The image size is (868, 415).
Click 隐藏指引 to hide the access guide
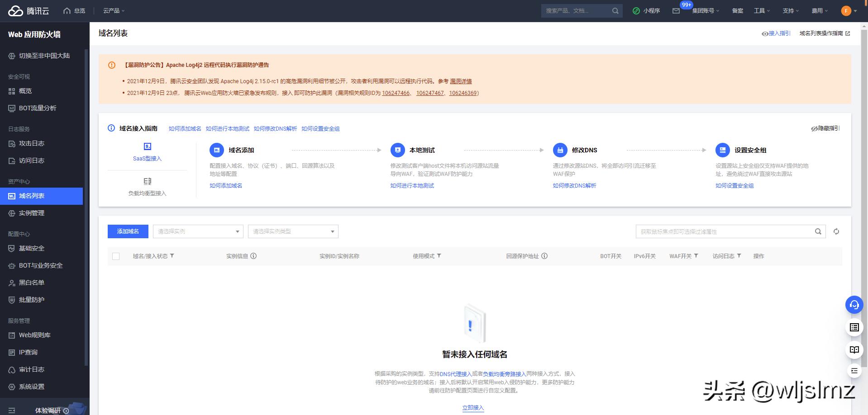(x=827, y=128)
